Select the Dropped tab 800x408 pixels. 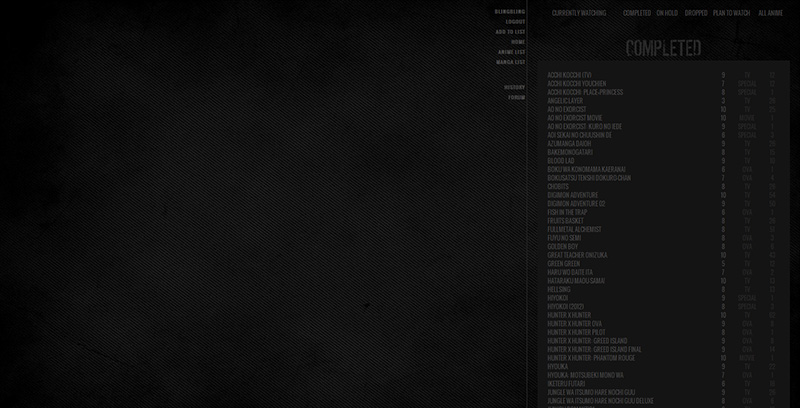pyautogui.click(x=696, y=13)
